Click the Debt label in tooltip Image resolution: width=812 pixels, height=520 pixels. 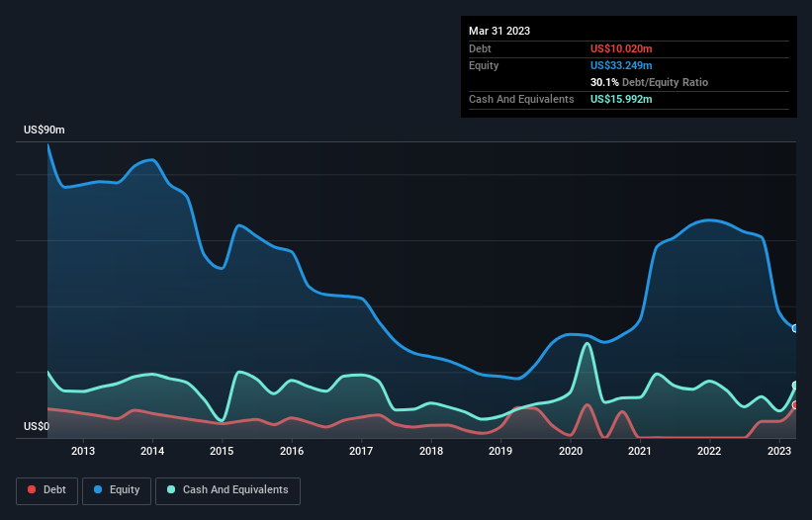pos(480,48)
